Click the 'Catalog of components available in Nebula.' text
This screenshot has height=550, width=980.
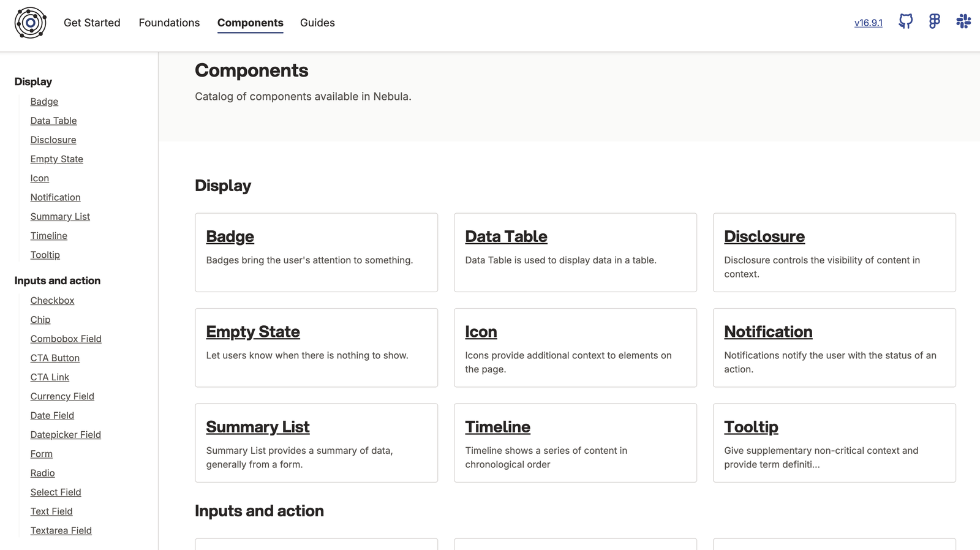303,97
